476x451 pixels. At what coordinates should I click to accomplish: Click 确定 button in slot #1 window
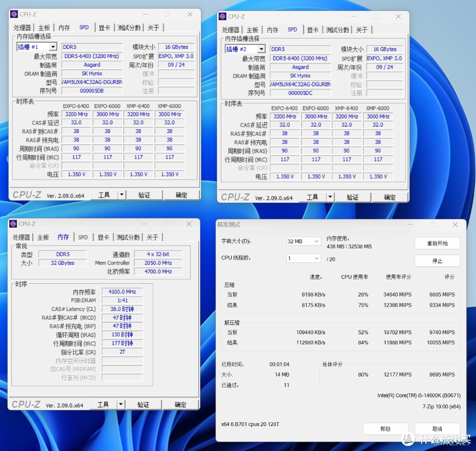182,195
